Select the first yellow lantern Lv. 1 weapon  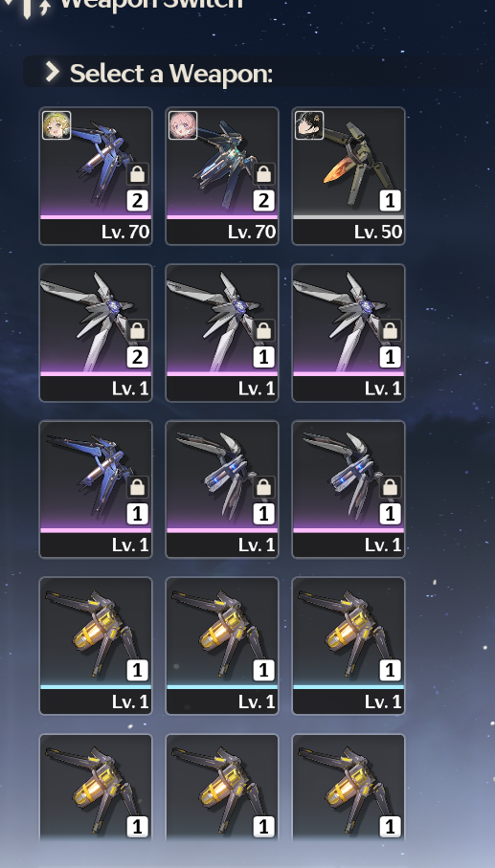coord(96,646)
